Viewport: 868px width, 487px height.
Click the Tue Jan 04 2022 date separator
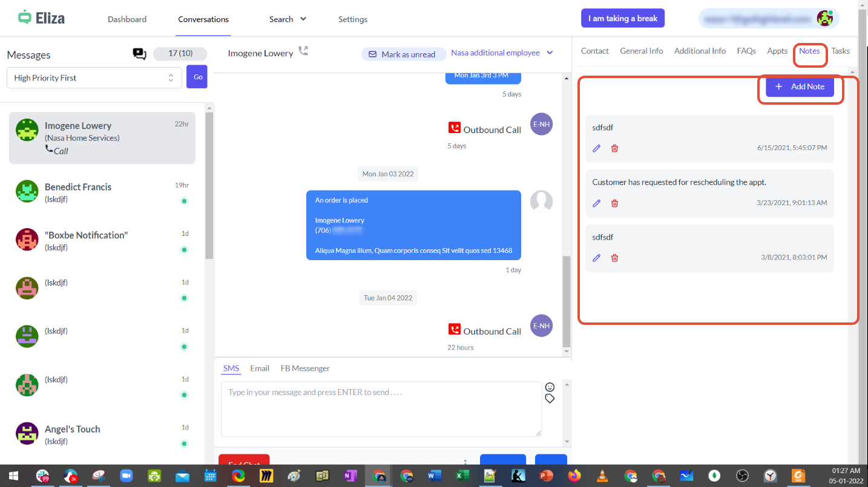pos(388,298)
